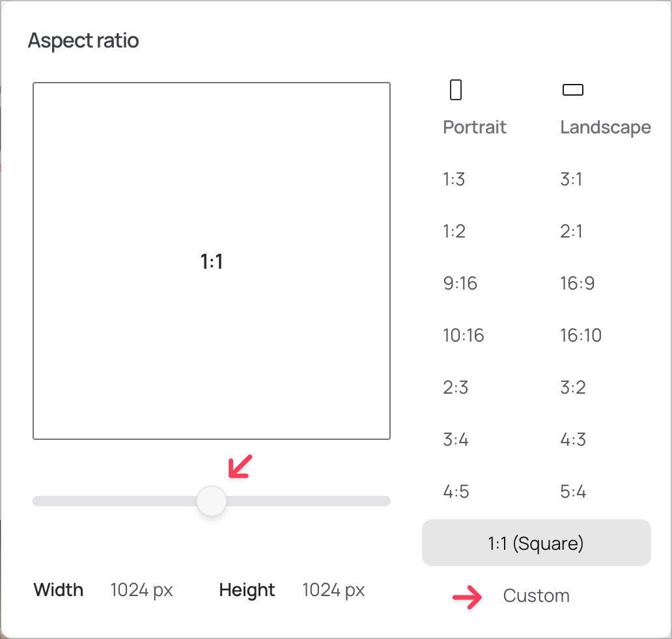Pick the 3:2 landscape ratio
Screen dimensions: 672x639
572,387
